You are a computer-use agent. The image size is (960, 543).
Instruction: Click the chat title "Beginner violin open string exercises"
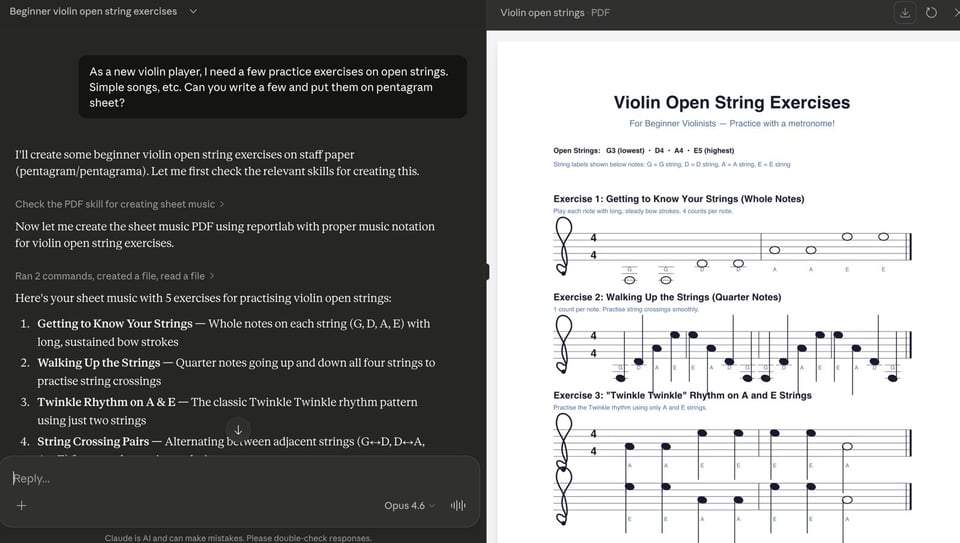tap(93, 12)
